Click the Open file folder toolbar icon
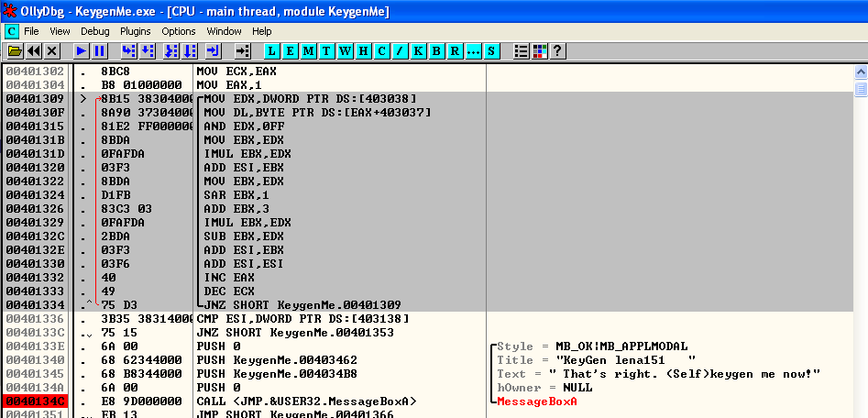The height and width of the screenshot is (418, 868). pos(15,51)
